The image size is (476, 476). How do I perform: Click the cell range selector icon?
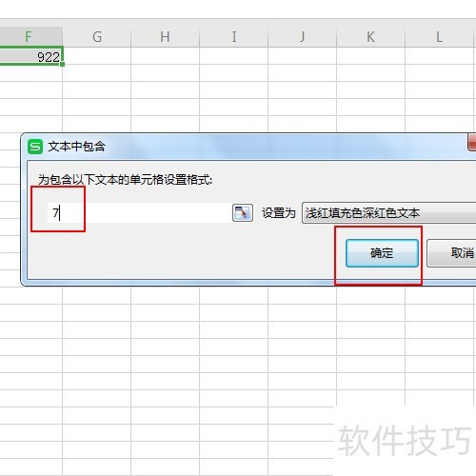[243, 212]
